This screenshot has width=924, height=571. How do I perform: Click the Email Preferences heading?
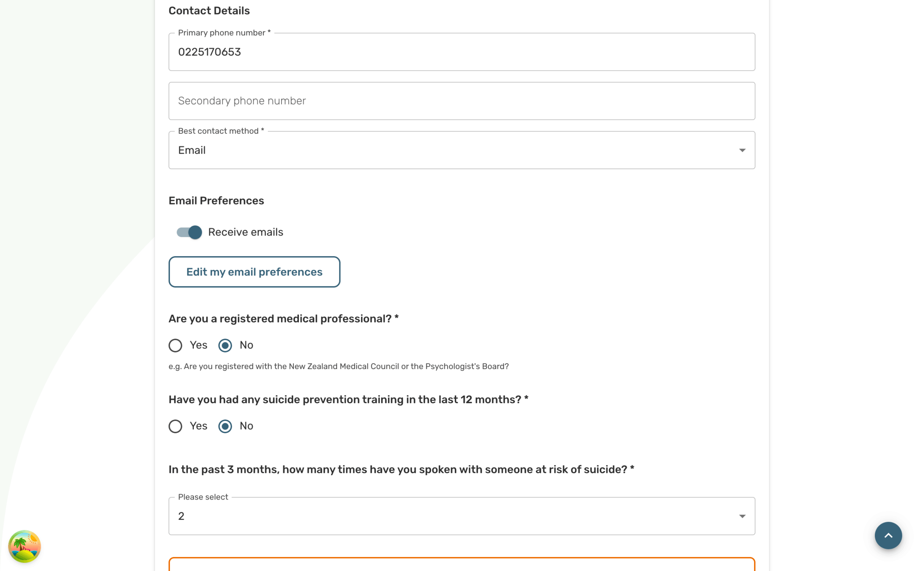[216, 201]
